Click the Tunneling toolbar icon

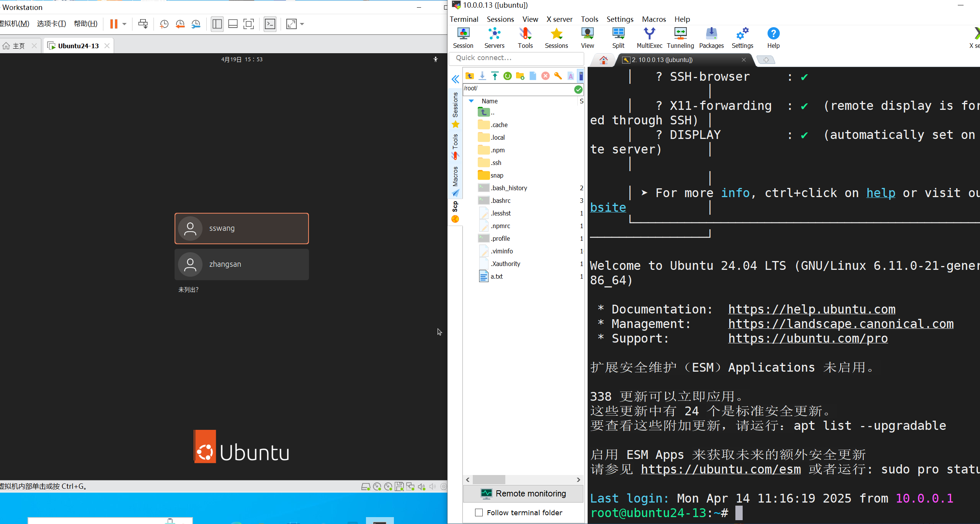[x=680, y=38]
